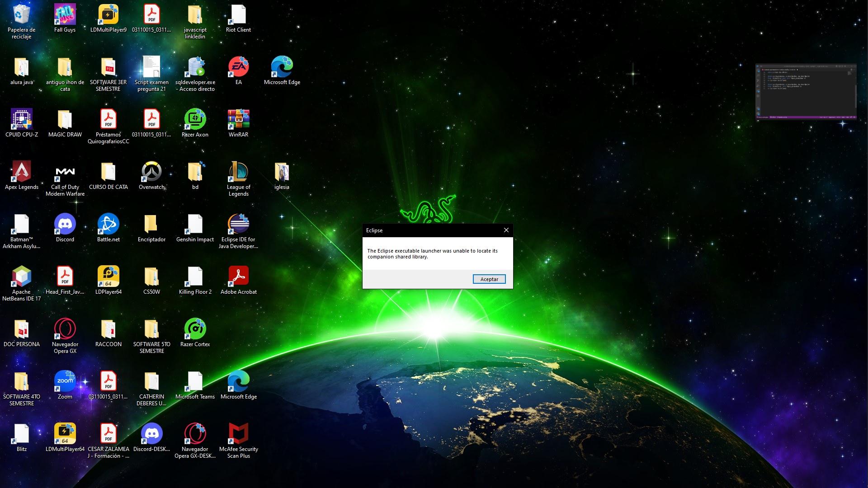Select the Overwatch icon
868x488 pixels.
tap(151, 175)
